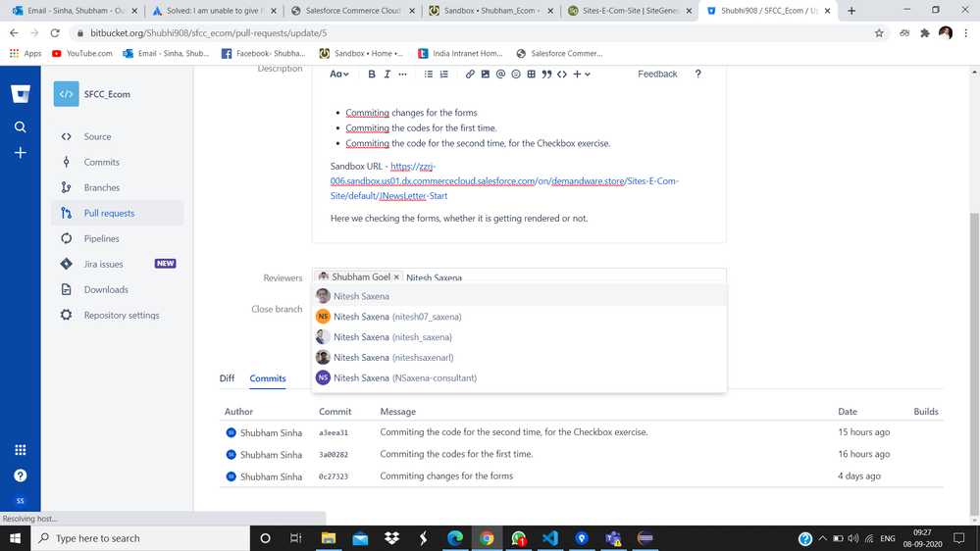
Task: Open Downloads in sidebar
Action: coord(118,290)
